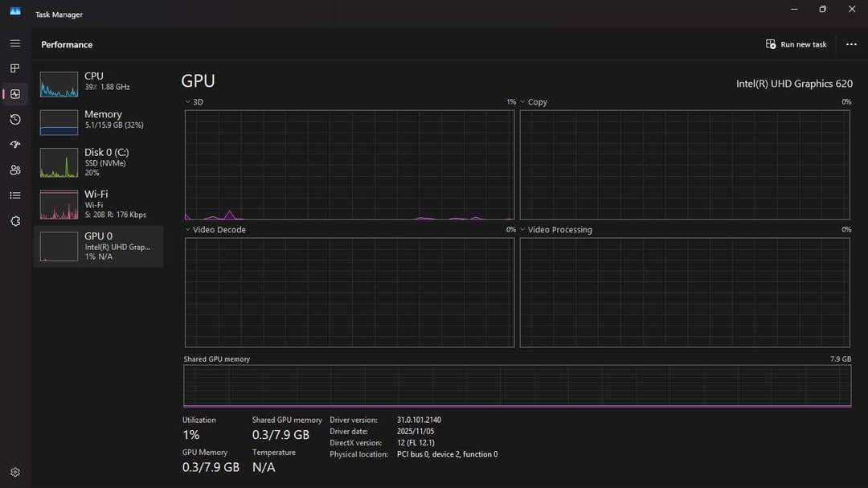The height and width of the screenshot is (488, 868).
Task: Click the Copy engine usage graph
Action: [x=684, y=165]
